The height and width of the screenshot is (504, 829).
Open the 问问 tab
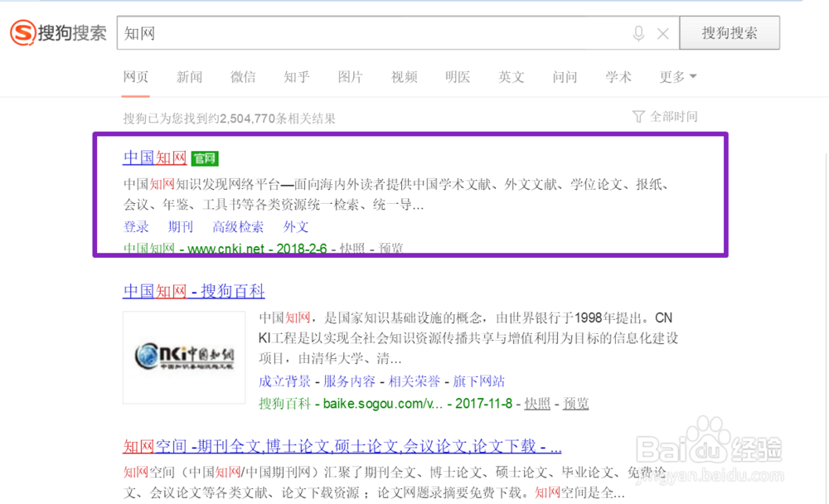point(565,77)
